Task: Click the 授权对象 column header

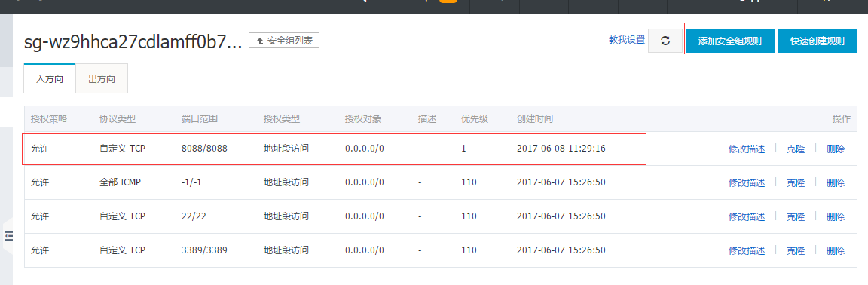Action: [362, 119]
